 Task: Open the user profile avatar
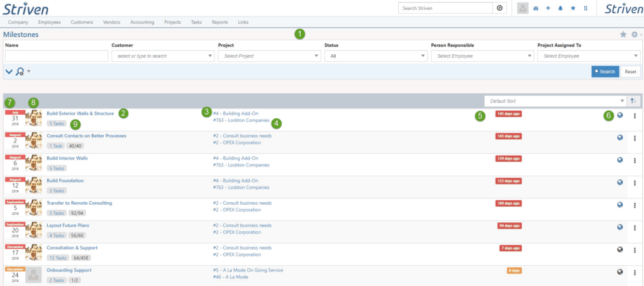pos(523,8)
